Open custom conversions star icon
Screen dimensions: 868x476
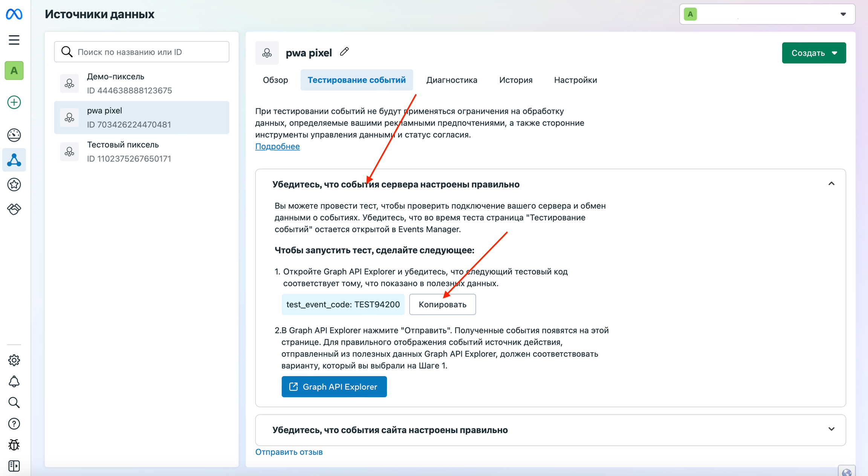[14, 185]
